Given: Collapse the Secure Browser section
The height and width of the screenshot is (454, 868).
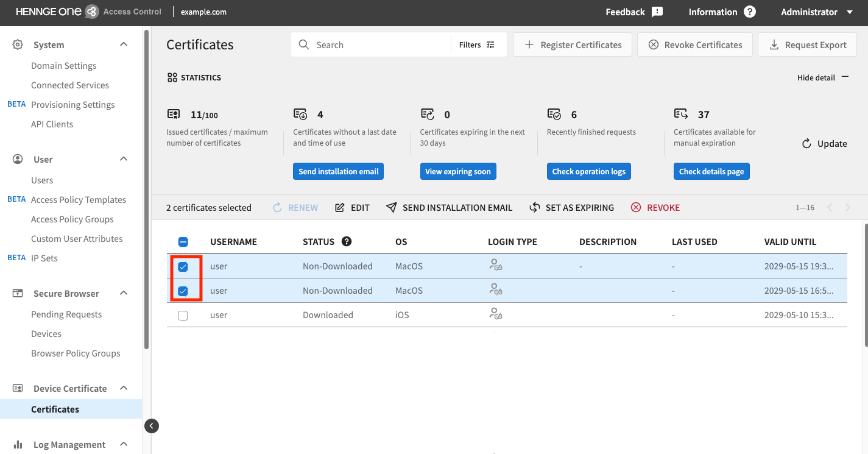Looking at the screenshot, I should point(124,293).
